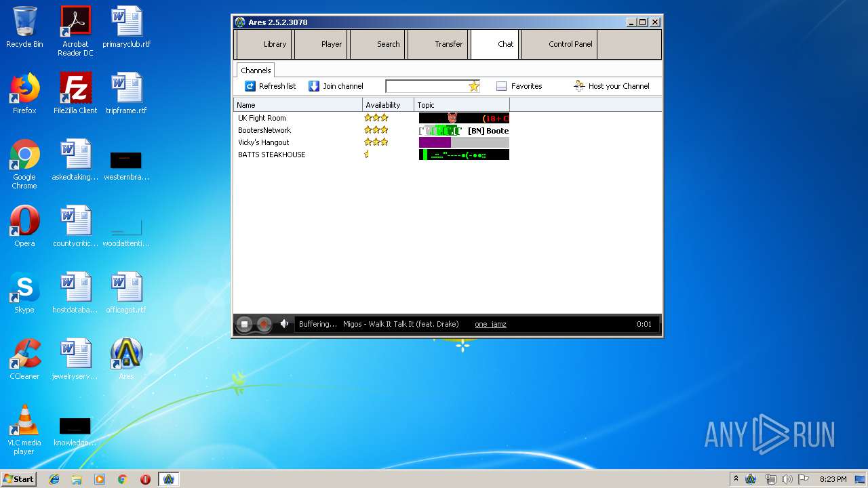The image size is (868, 488).
Task: Open Internet Explorer from taskbar
Action: [54, 479]
